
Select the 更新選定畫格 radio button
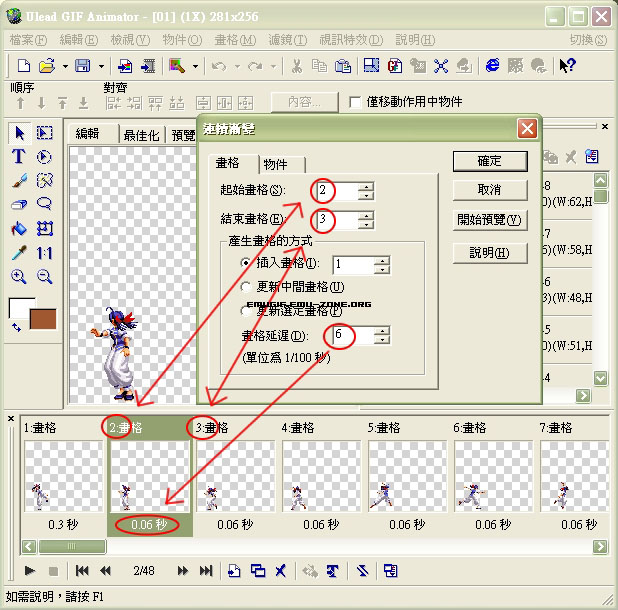pos(246,311)
